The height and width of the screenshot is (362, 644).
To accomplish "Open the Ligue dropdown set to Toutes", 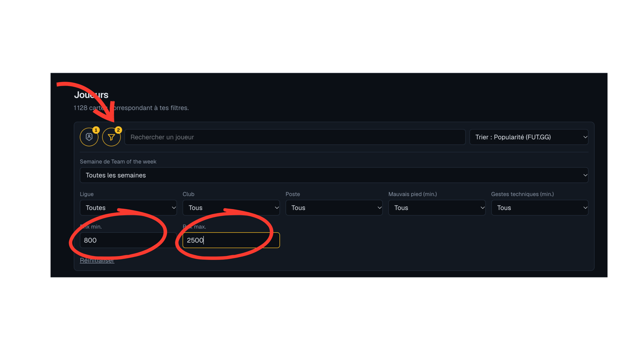I will [x=128, y=208].
